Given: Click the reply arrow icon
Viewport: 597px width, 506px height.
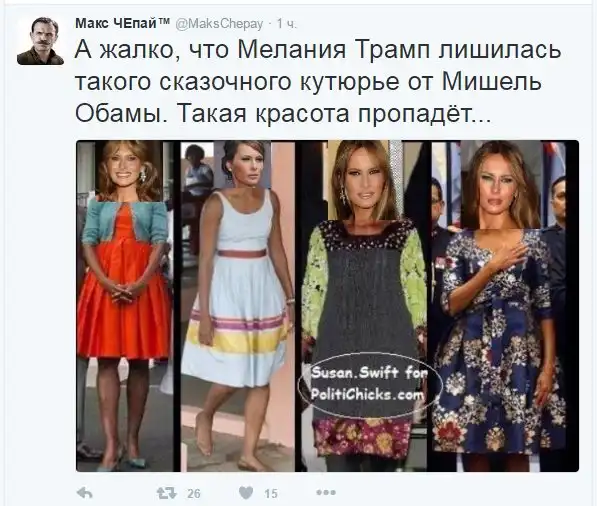Looking at the screenshot, I should pos(85,493).
